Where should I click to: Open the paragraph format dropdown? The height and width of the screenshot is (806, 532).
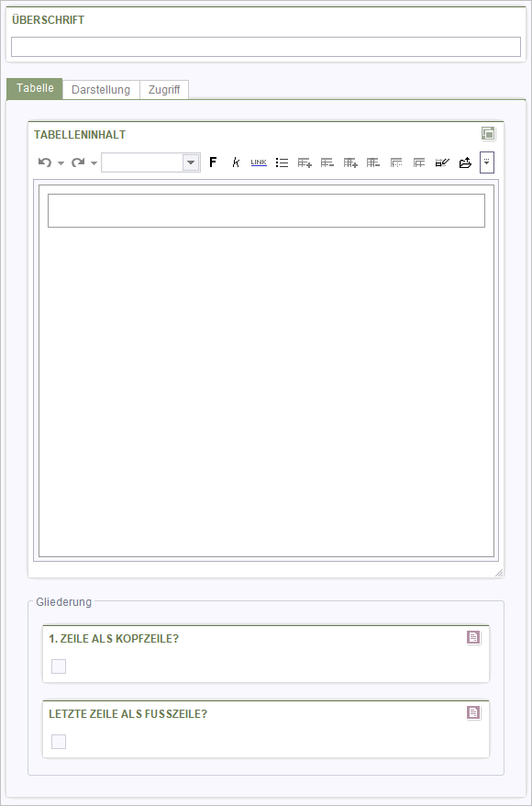[x=151, y=162]
